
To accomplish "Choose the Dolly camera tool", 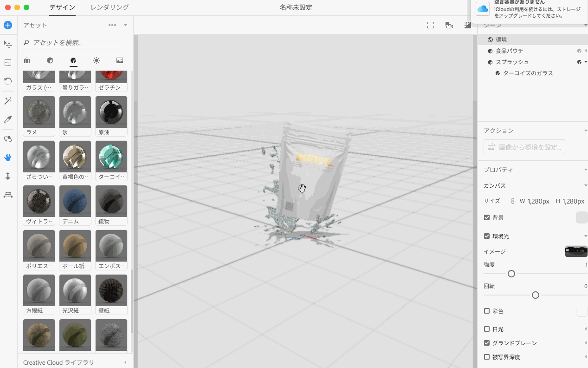I will click(x=8, y=176).
